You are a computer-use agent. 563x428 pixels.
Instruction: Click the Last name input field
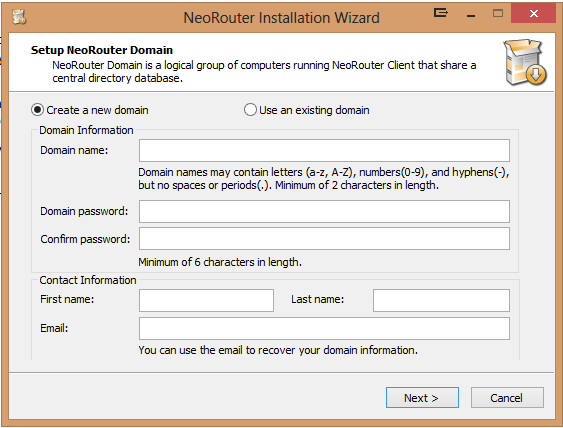(x=441, y=301)
